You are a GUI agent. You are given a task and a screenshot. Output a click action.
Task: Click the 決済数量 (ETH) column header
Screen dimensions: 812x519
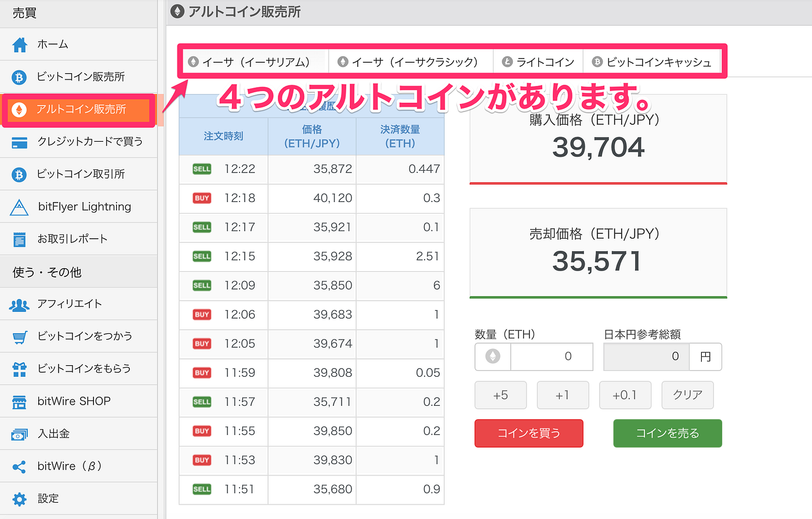tap(400, 136)
